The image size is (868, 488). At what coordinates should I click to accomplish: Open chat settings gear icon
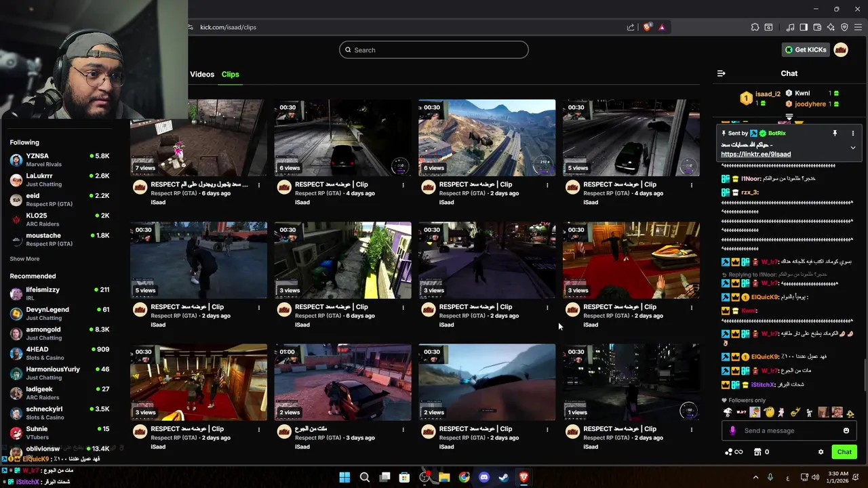821,452
